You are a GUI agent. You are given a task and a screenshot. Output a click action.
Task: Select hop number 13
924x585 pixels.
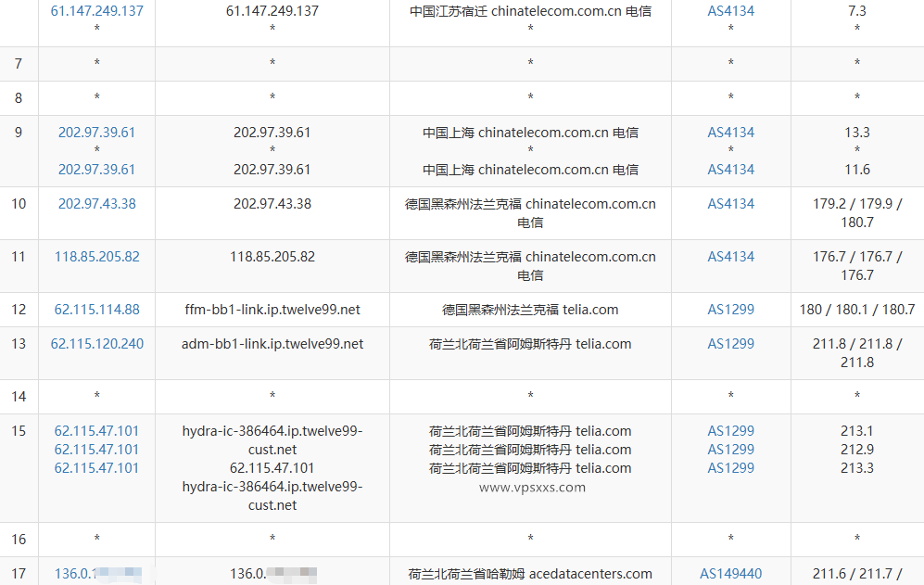pos(19,344)
